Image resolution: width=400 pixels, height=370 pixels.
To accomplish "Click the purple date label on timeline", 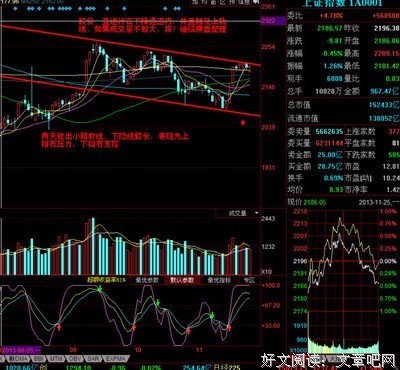I will tap(20, 350).
